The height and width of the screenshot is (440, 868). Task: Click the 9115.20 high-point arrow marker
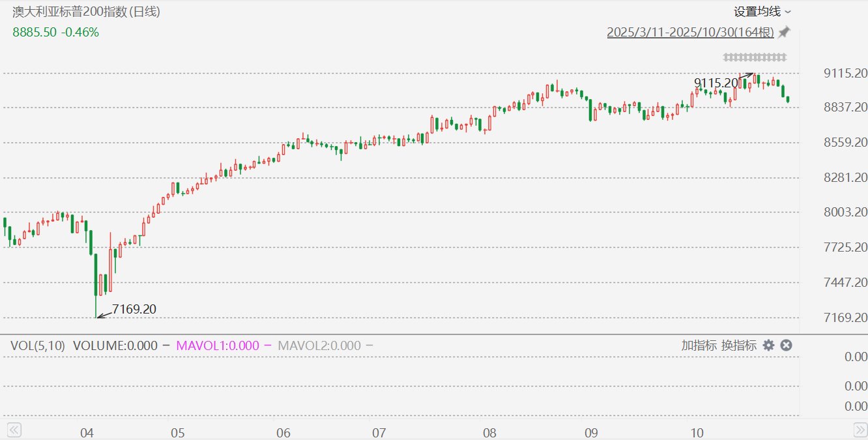(x=747, y=76)
